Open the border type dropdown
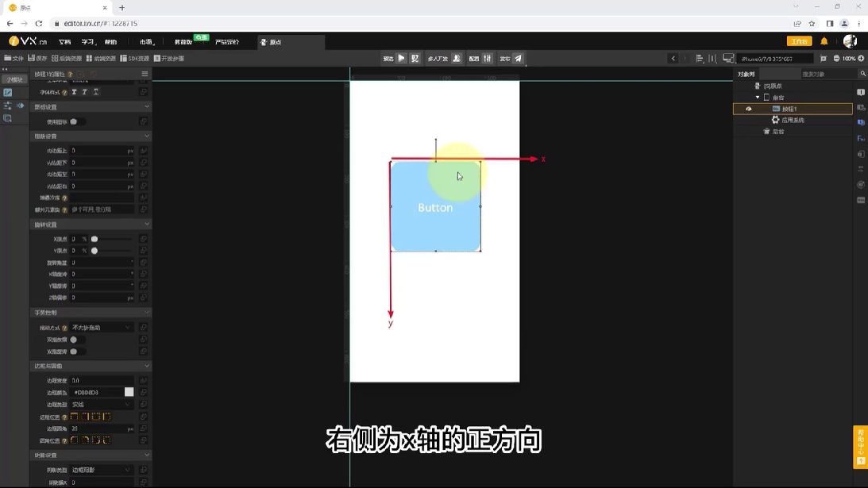The height and width of the screenshot is (488, 868). pos(102,405)
